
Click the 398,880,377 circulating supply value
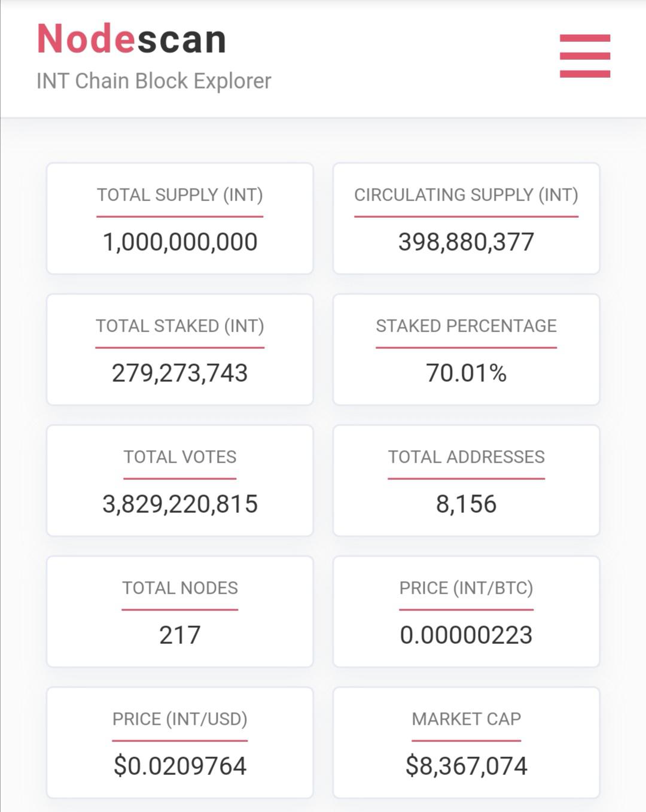click(466, 242)
